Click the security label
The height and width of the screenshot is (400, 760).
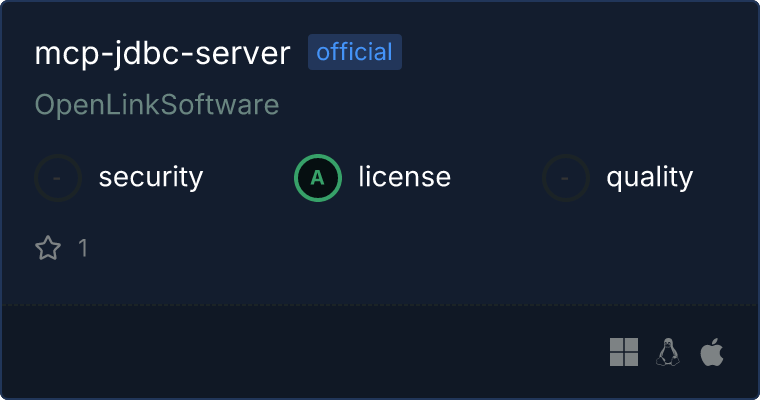[151, 177]
